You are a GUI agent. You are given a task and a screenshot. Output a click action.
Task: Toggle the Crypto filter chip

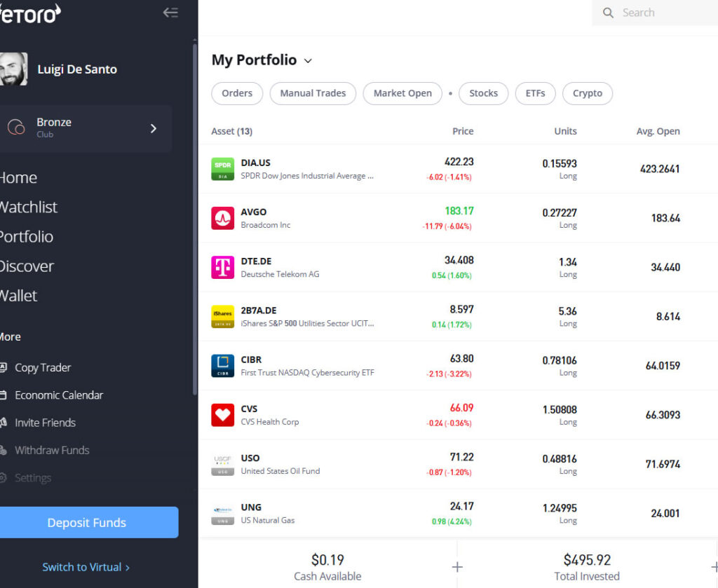[x=587, y=93]
